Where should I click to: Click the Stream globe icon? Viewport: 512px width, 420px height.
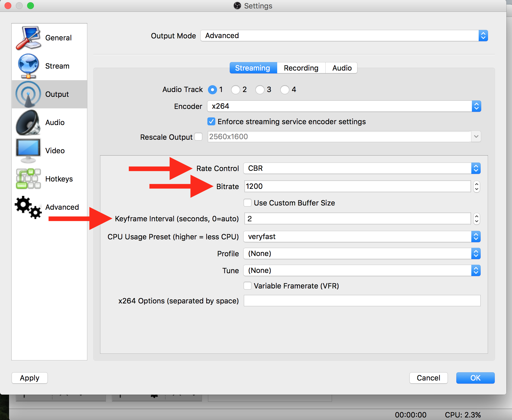click(x=28, y=66)
